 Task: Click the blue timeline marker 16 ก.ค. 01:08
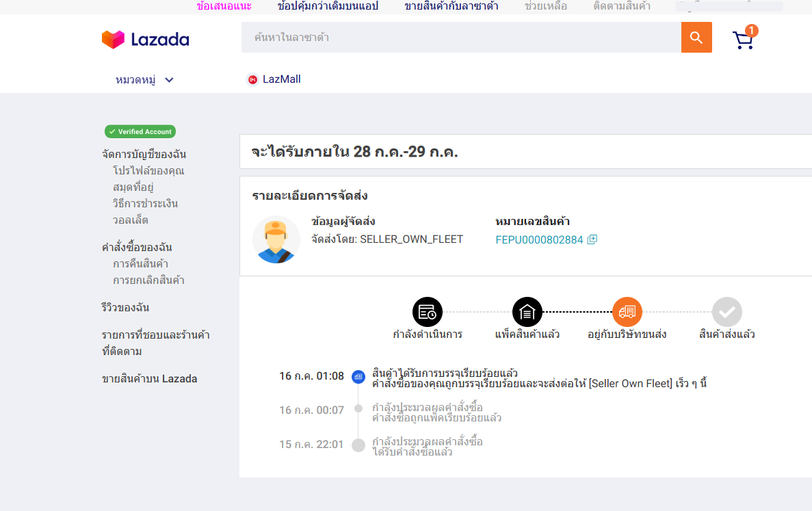[x=358, y=377]
